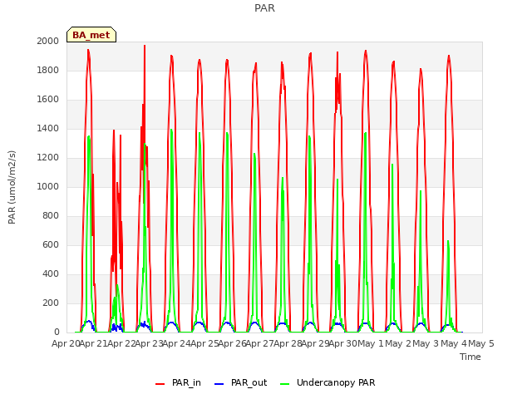Toggle the PAR_in legend entry
Image resolution: width=532 pixels, height=399 pixels.
coord(178,382)
